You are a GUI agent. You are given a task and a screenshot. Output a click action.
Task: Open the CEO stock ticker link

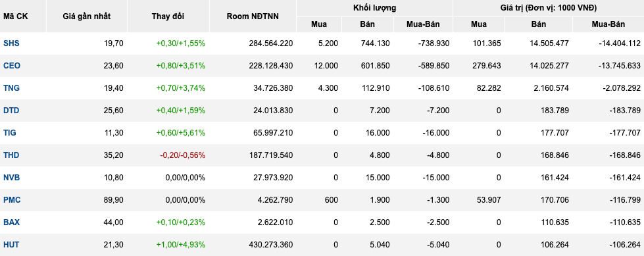11,66
